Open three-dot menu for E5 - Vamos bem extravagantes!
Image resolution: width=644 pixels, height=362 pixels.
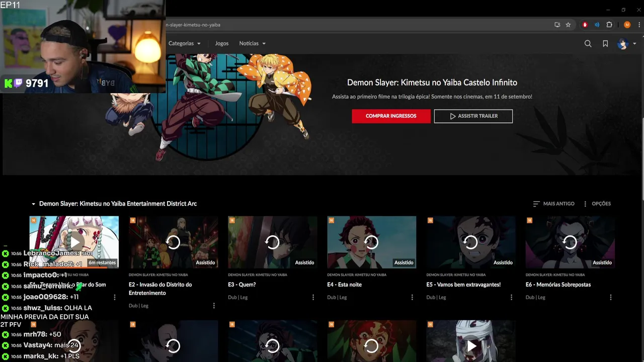(x=511, y=297)
